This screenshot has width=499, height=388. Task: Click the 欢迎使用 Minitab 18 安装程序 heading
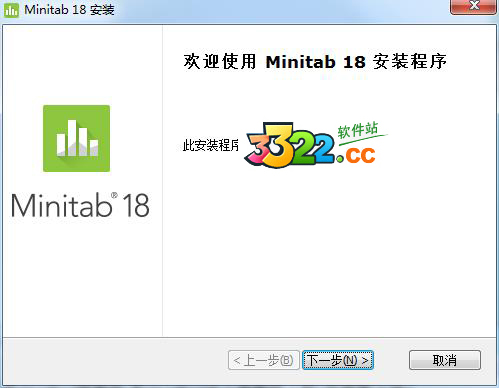tap(315, 61)
